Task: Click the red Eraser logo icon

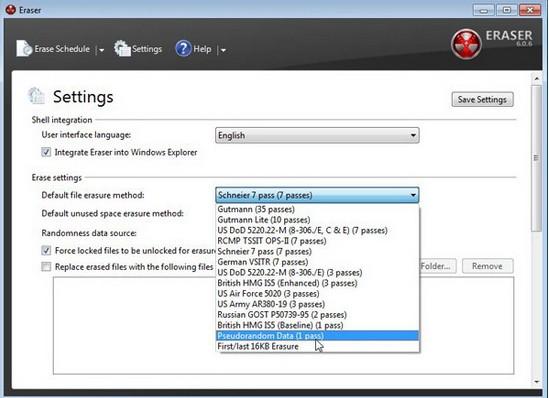Action: [466, 44]
